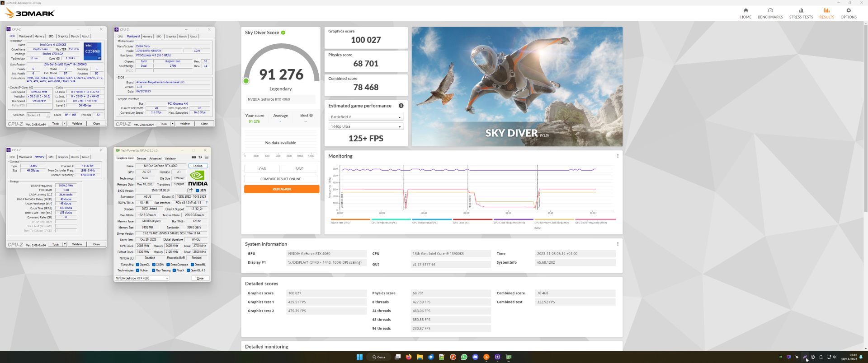Click the info icon next to Best score

tap(311, 115)
